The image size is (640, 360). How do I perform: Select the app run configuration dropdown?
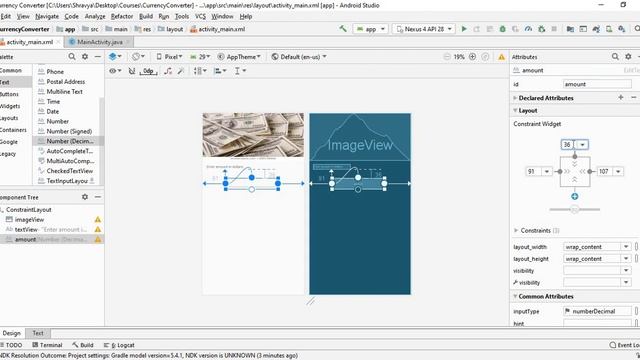371,29
